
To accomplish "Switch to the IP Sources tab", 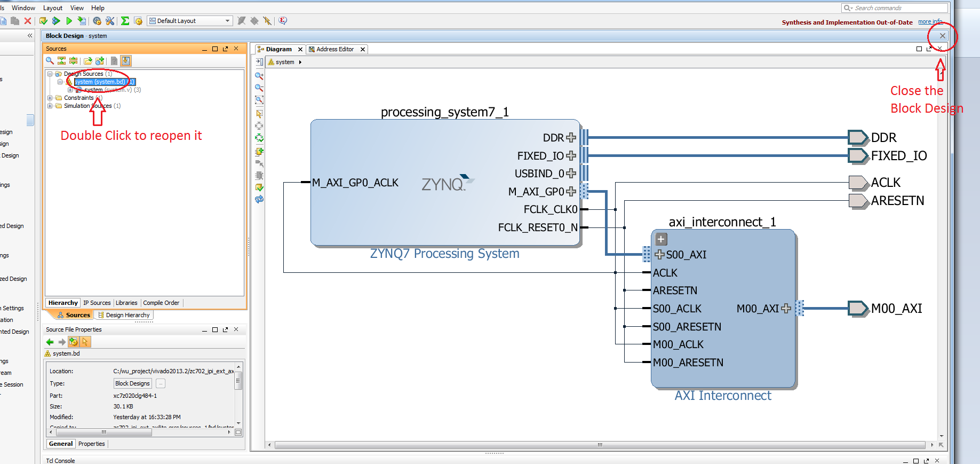I will 97,303.
